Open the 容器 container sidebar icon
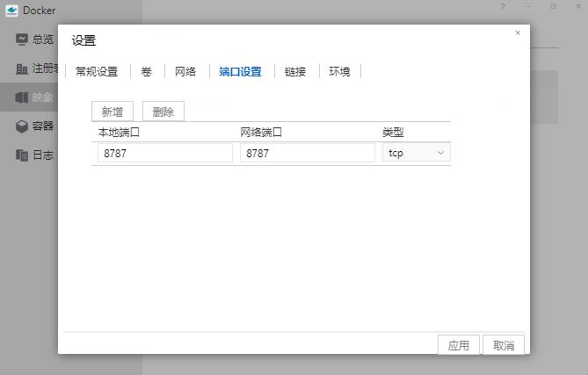 tap(22, 126)
